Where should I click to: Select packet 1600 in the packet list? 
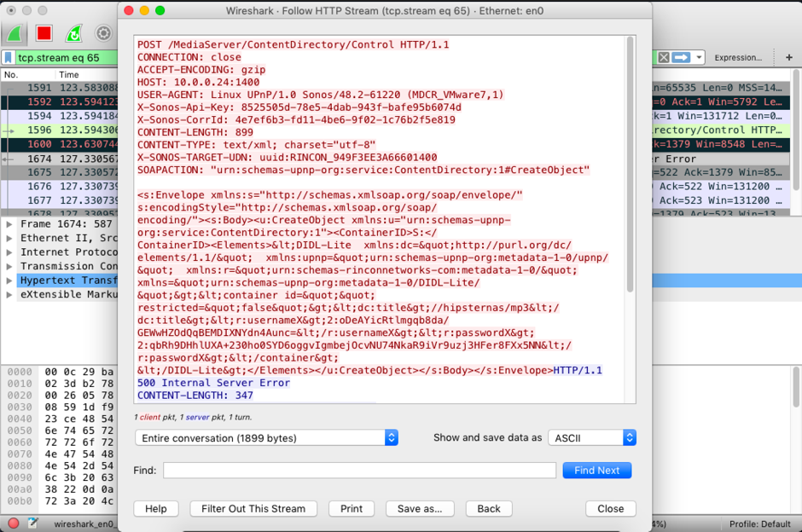point(60,145)
